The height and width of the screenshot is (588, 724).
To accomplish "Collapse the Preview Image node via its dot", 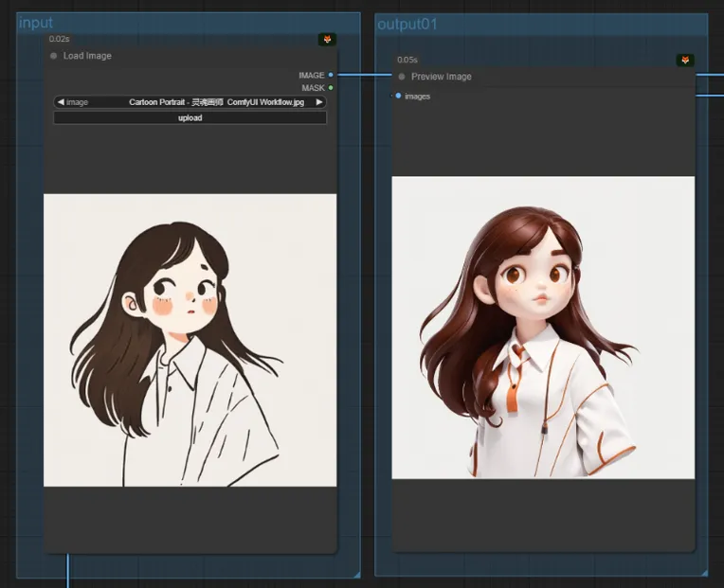I will click(x=402, y=77).
